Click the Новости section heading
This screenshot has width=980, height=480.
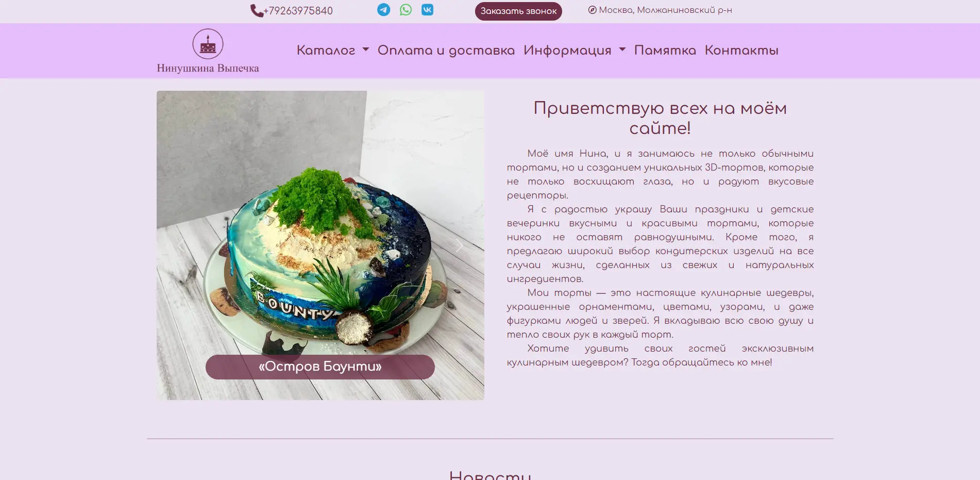tap(490, 475)
